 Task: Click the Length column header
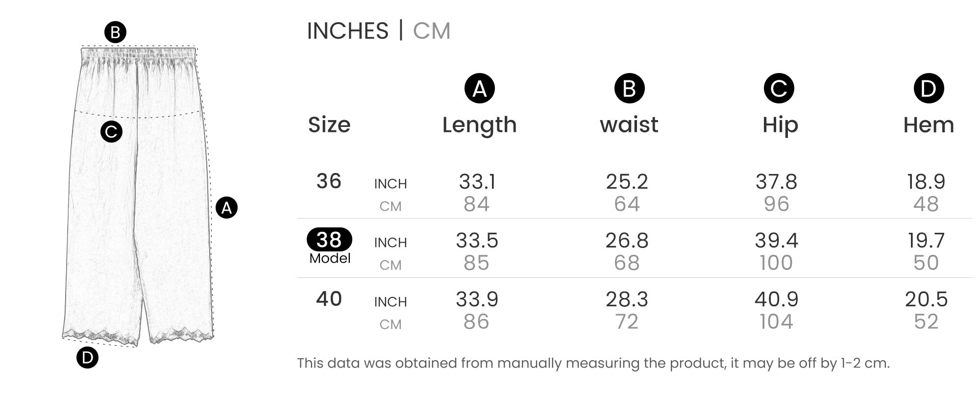(x=479, y=125)
